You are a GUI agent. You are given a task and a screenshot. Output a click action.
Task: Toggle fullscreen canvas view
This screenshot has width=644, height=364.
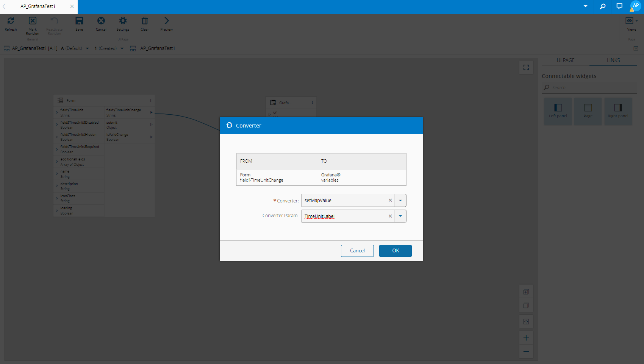(x=526, y=67)
